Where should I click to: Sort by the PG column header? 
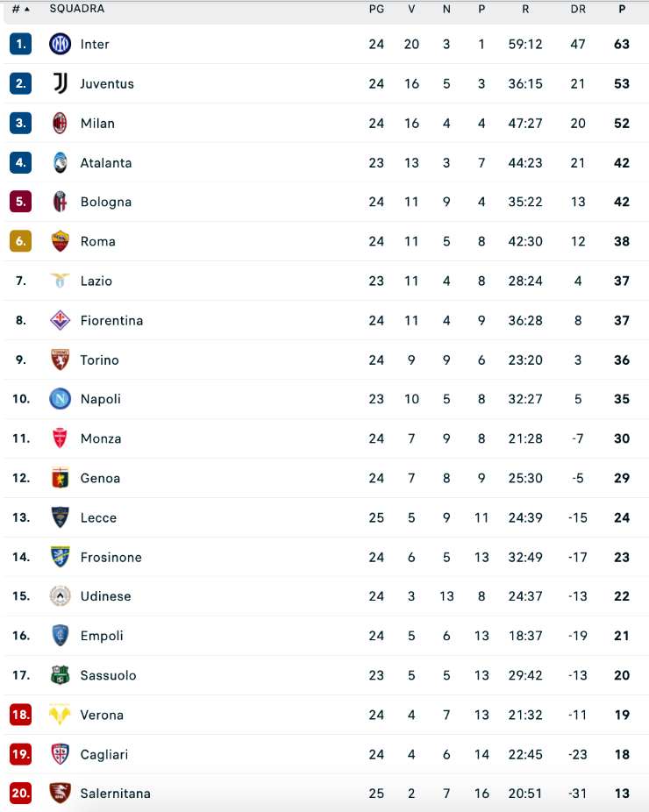(376, 9)
